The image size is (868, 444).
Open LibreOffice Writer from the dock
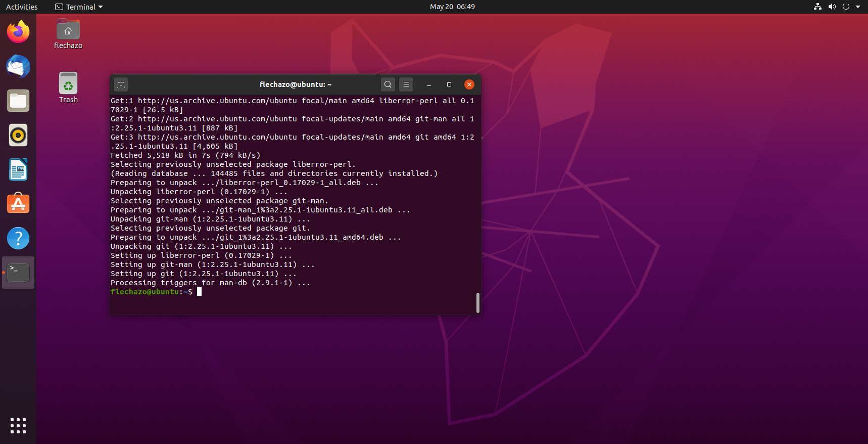[x=18, y=170]
